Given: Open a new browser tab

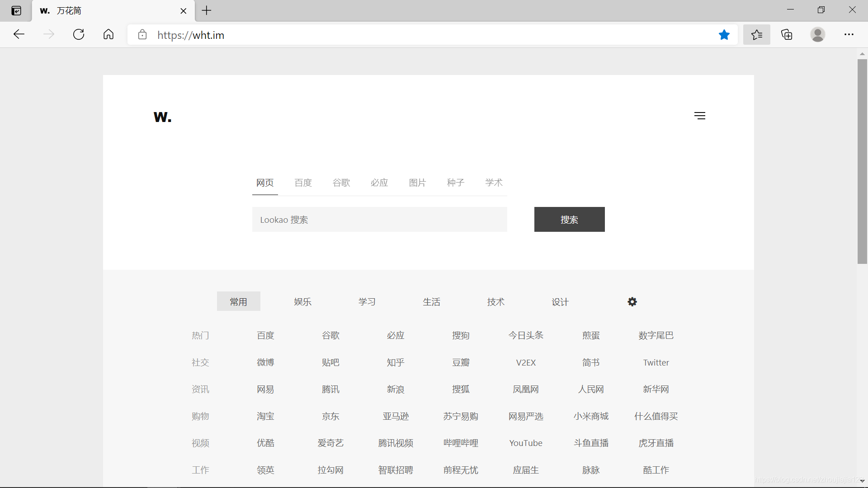Looking at the screenshot, I should click(207, 10).
